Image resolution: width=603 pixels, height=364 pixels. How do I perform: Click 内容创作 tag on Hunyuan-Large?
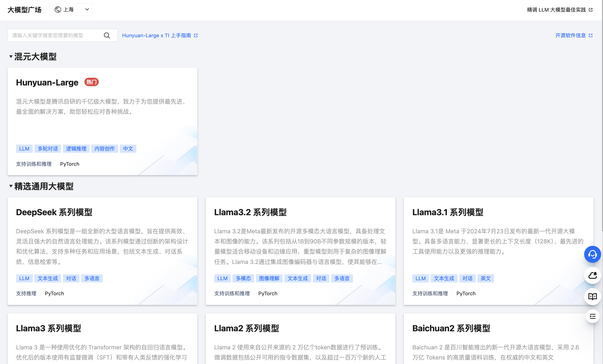pos(104,149)
